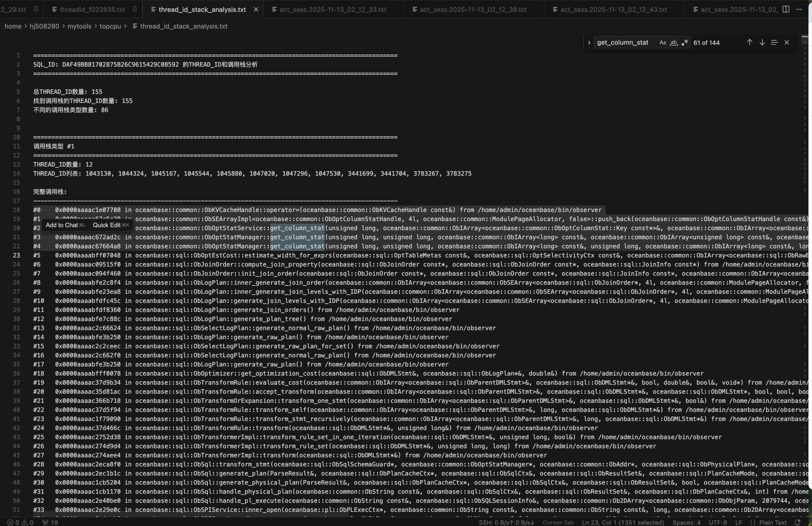Click Add to Chat button

[62, 225]
